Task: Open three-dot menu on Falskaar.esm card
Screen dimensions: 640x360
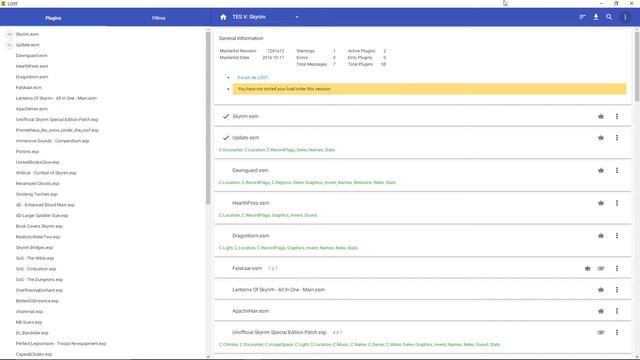Action: click(x=617, y=268)
